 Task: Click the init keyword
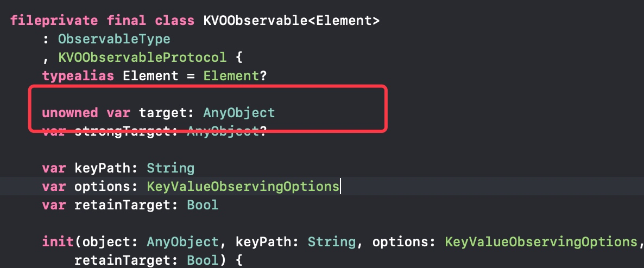(58, 242)
